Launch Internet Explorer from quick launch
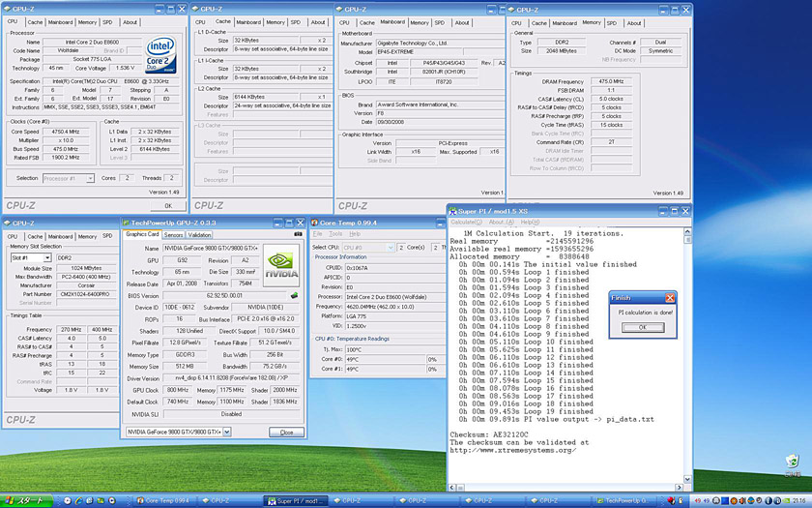Screen dimensions: 812x508 [78, 501]
